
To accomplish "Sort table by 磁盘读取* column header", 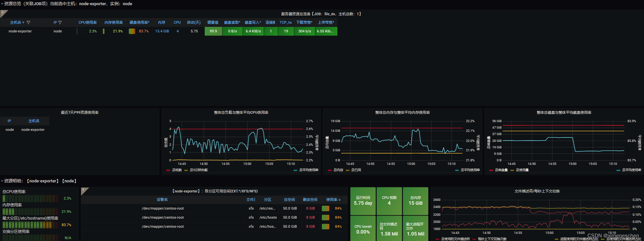I will point(232,23).
